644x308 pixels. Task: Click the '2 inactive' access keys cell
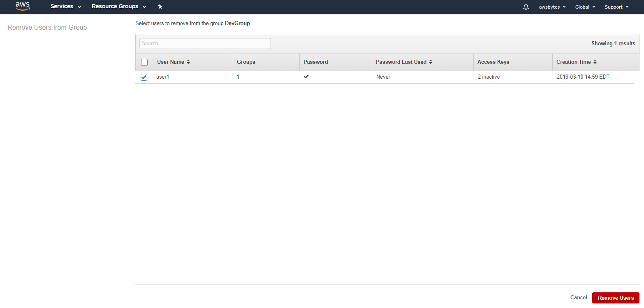tap(489, 77)
